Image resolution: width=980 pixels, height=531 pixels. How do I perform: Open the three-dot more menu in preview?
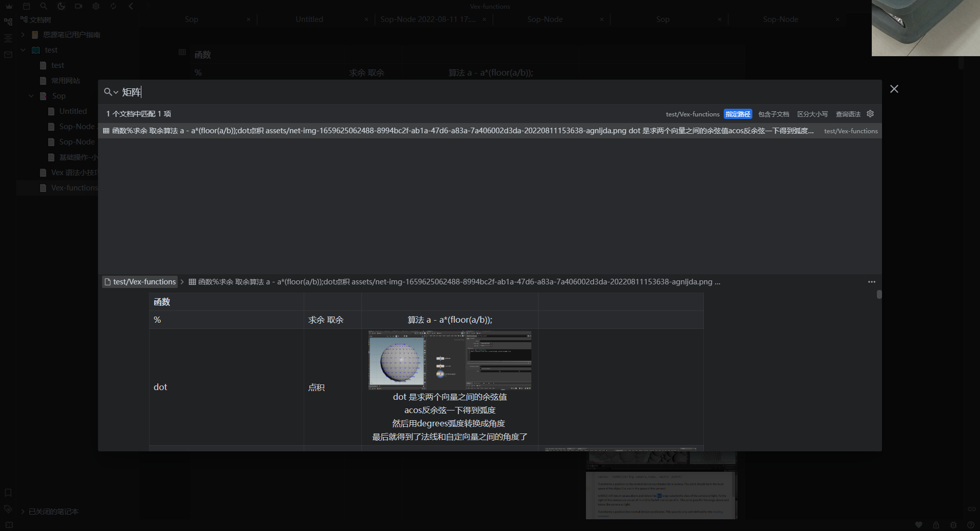coord(872,282)
